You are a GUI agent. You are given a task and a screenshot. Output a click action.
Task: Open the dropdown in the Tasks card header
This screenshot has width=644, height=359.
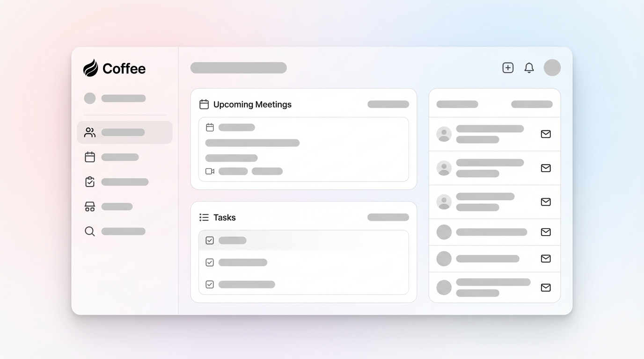[x=388, y=217]
